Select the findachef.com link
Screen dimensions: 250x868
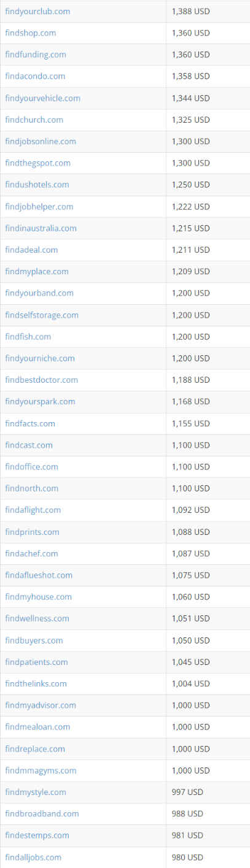32,553
